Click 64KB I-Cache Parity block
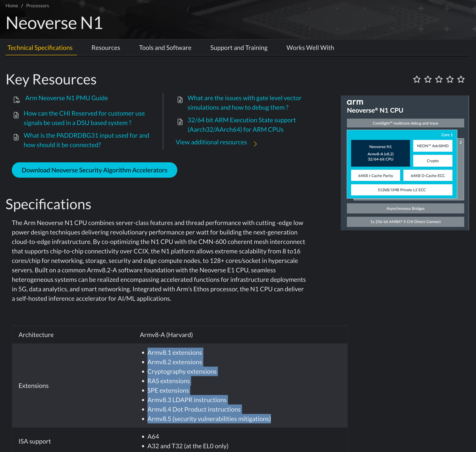Screen dimensions: 476x452 376,176
